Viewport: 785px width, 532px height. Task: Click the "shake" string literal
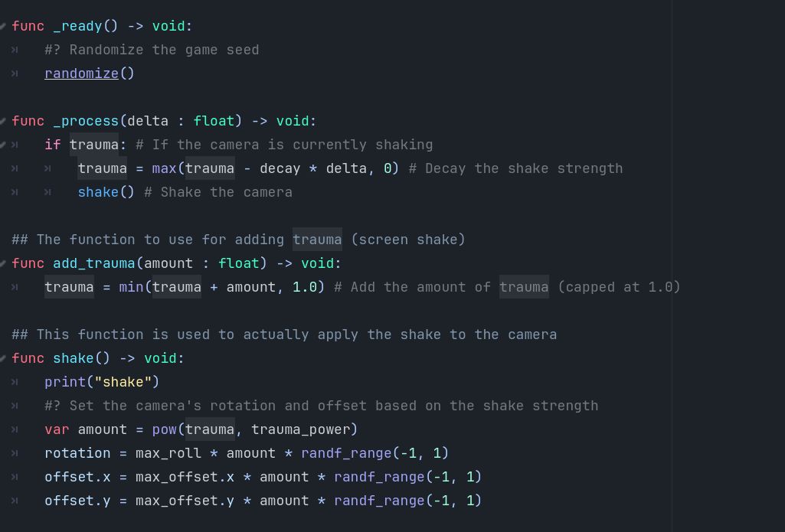coord(123,382)
